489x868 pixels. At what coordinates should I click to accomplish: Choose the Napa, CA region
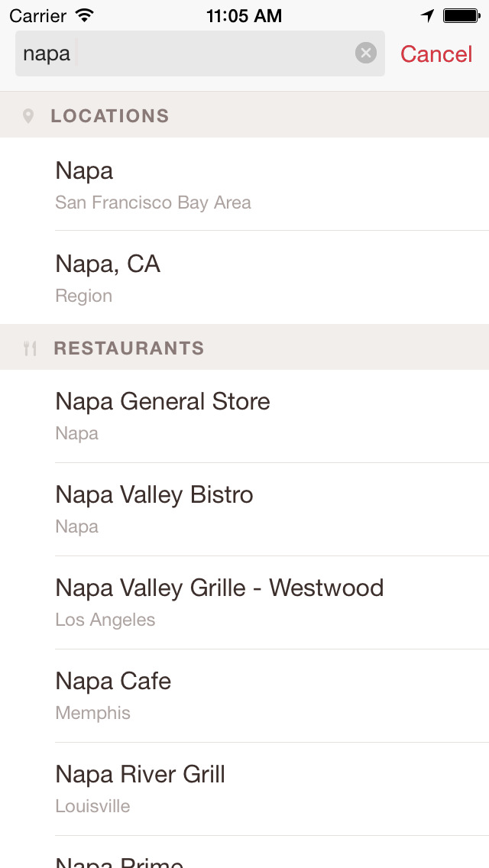point(244,277)
